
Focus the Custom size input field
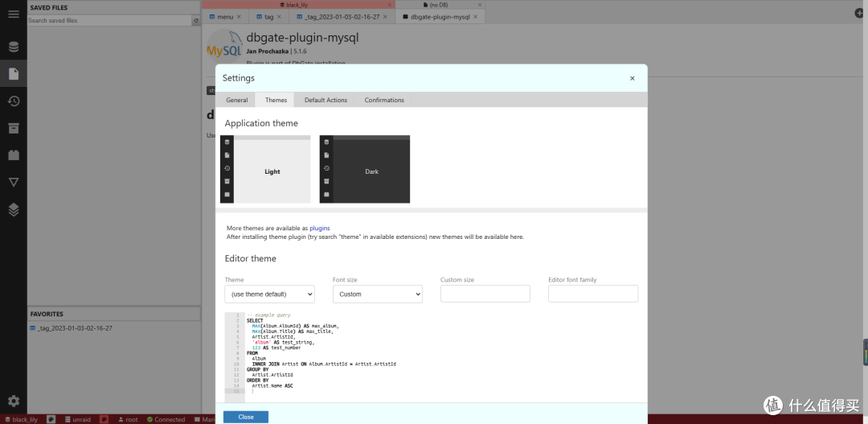(485, 294)
